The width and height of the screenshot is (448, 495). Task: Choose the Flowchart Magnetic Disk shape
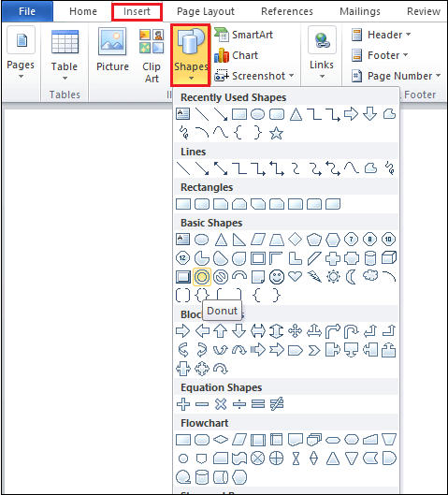[202, 477]
